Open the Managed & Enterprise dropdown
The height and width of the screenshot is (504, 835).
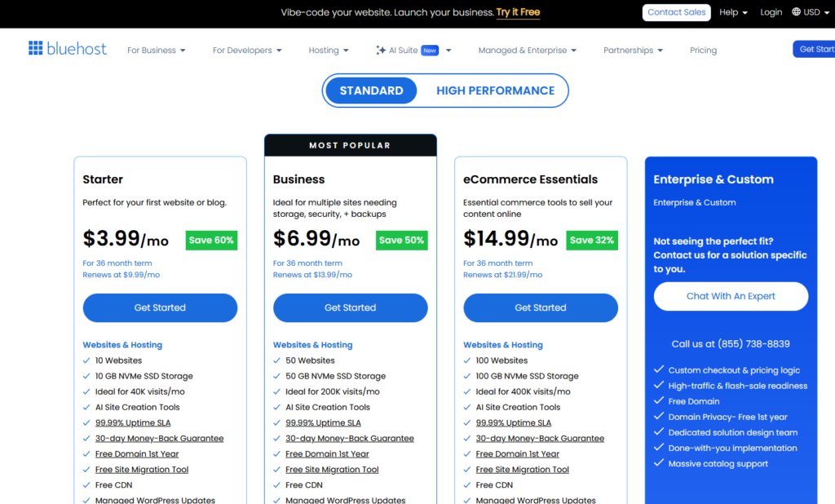tap(528, 50)
